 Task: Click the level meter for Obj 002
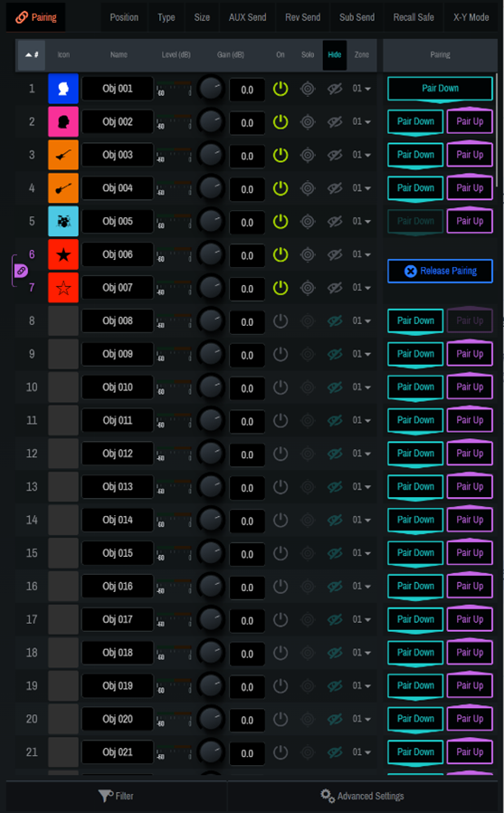coord(175,122)
